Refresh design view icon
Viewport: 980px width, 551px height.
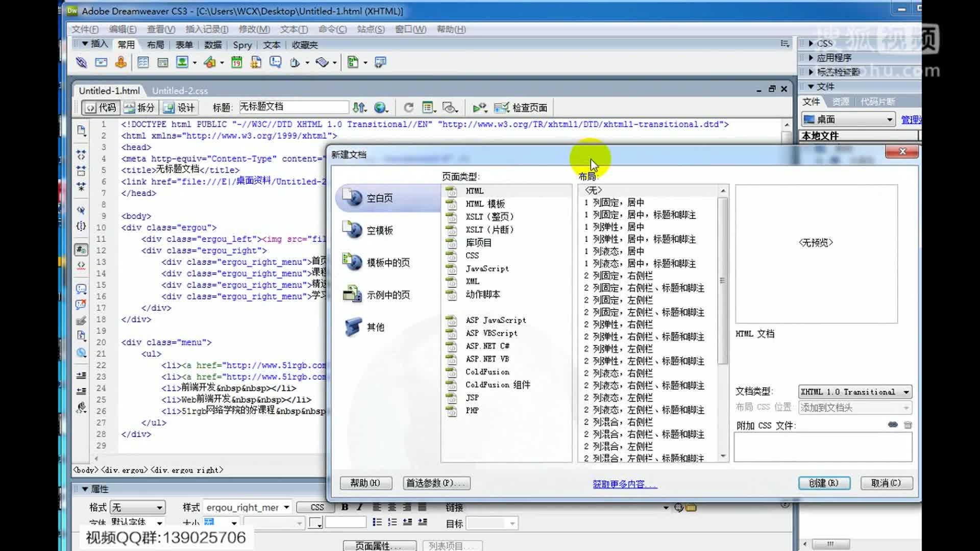pyautogui.click(x=408, y=107)
